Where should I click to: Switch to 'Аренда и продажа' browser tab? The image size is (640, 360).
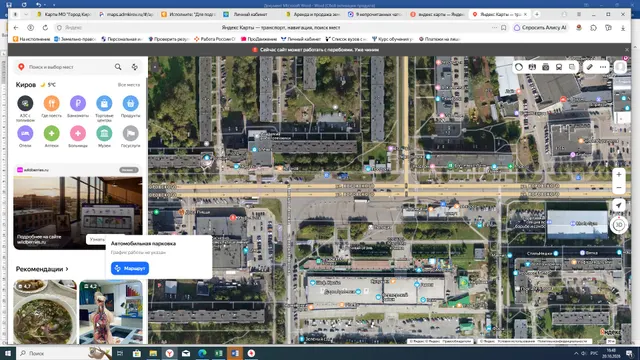coord(313,14)
